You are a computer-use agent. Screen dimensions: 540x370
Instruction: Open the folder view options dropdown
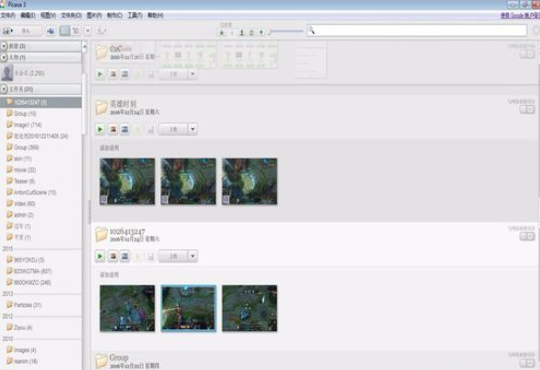point(88,31)
